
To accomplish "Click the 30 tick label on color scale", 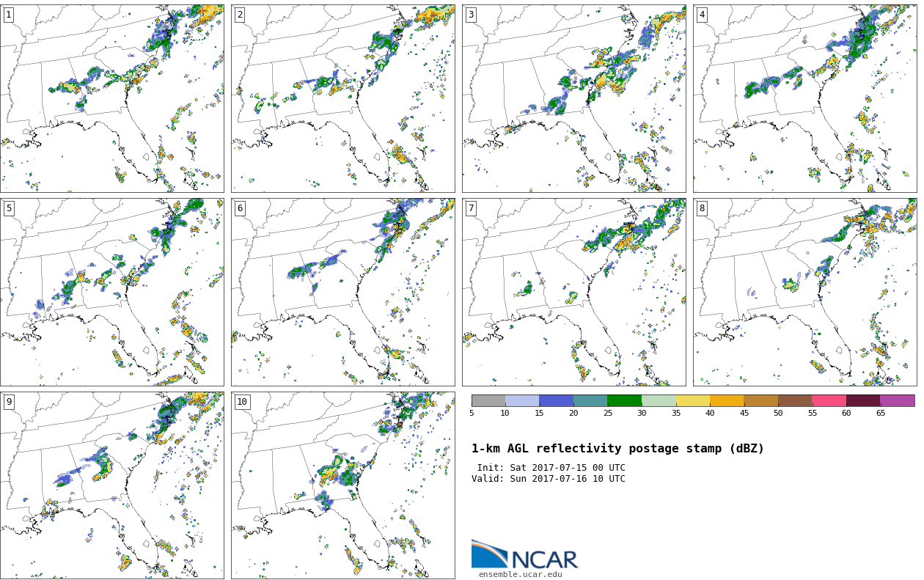I will pyautogui.click(x=642, y=414).
